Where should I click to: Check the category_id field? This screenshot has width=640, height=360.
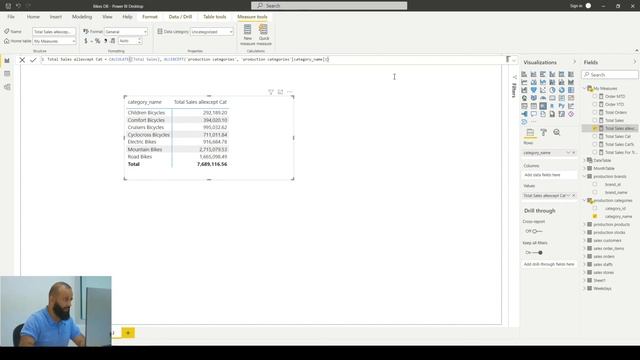click(595, 208)
